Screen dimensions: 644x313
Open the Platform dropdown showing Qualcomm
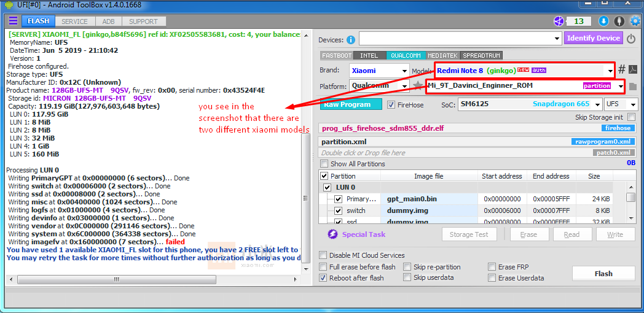(380, 86)
